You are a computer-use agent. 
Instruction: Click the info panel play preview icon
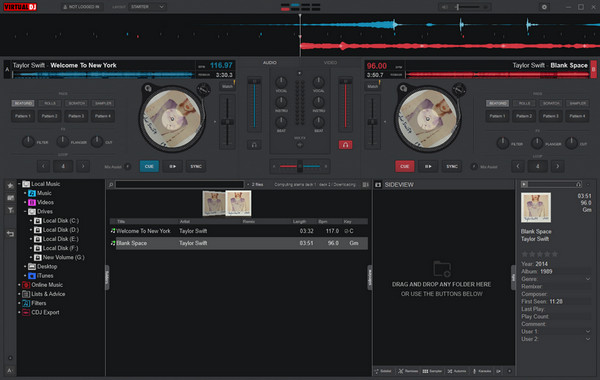(x=524, y=184)
